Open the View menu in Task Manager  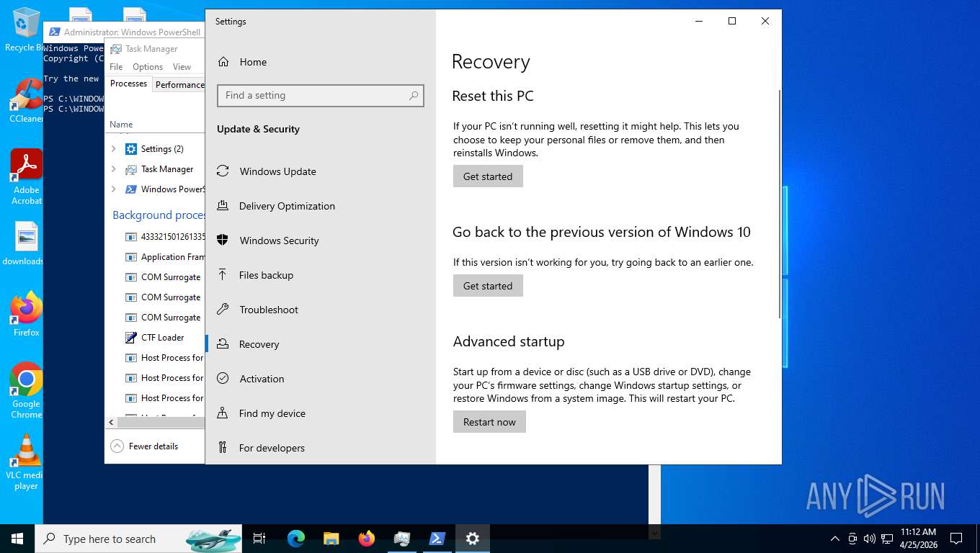(182, 67)
